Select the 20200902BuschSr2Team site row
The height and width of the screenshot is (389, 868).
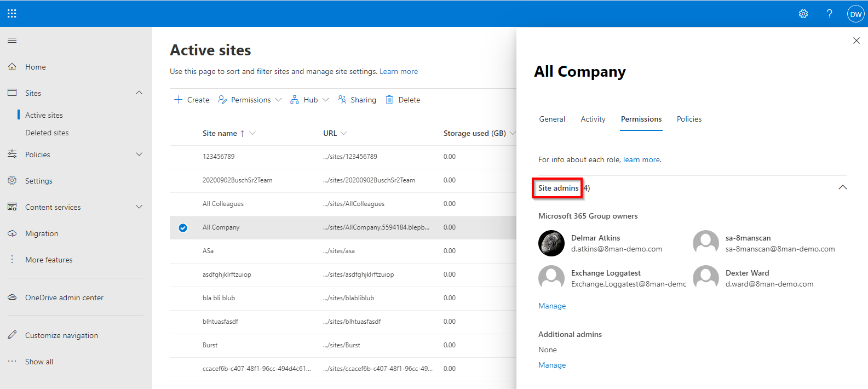tap(343, 180)
